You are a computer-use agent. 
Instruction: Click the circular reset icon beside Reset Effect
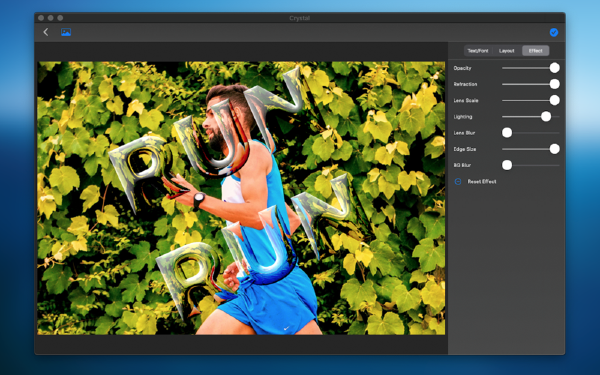458,181
